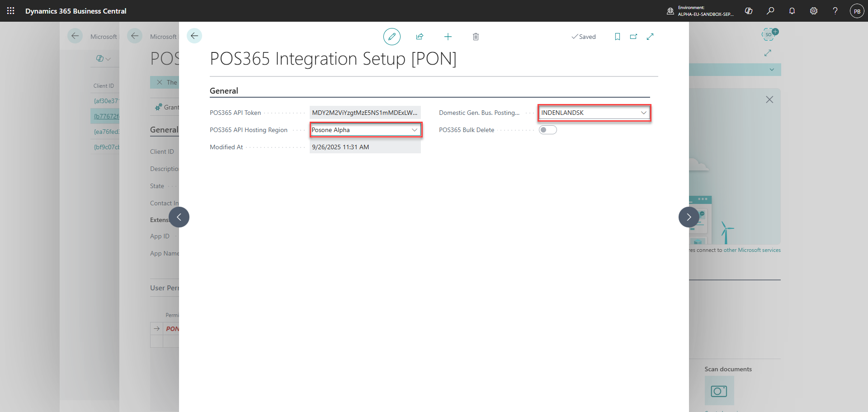The image size is (868, 412).
Task: Open client ID {b77672f row
Action: tap(106, 116)
